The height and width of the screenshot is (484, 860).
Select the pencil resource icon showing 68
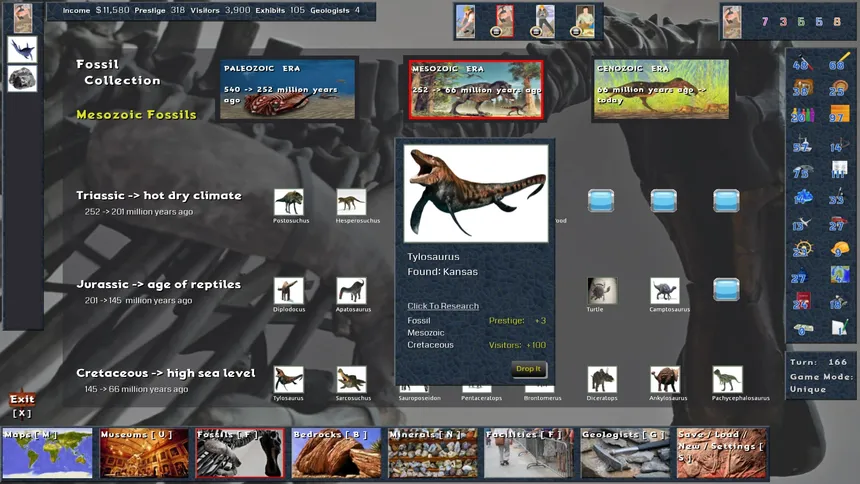(839, 61)
